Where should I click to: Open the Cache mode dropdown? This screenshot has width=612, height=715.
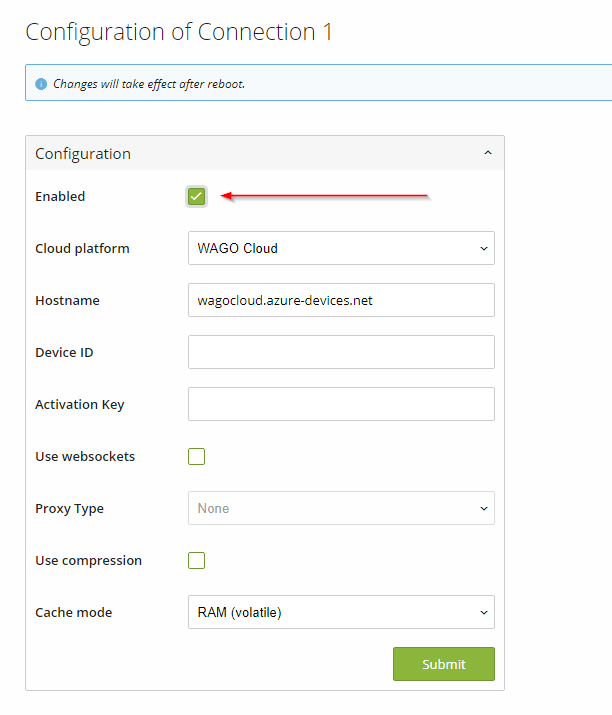[x=341, y=612]
